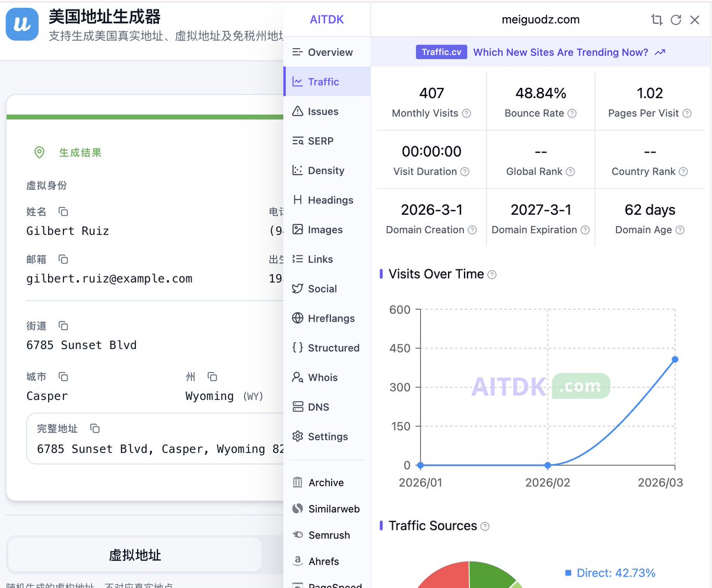Switch to the SERP section

(327, 141)
